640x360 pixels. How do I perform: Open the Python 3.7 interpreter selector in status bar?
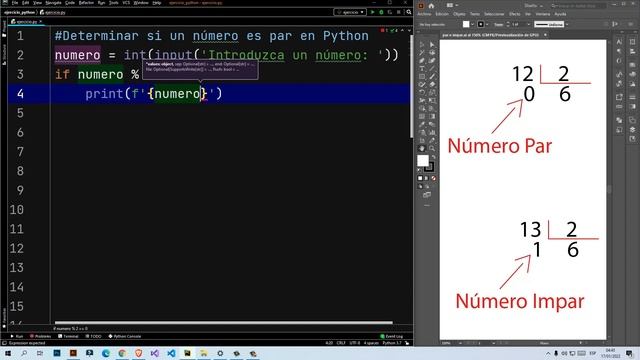pyautogui.click(x=392, y=343)
